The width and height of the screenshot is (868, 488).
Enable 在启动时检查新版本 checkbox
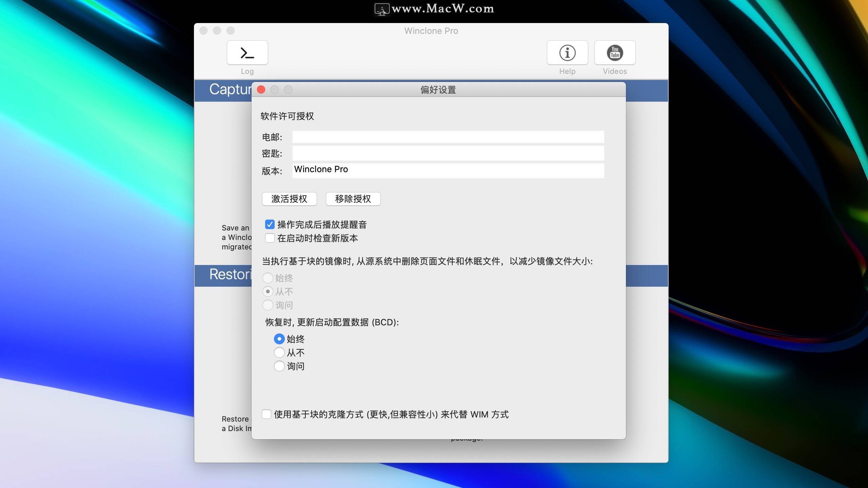coord(270,238)
